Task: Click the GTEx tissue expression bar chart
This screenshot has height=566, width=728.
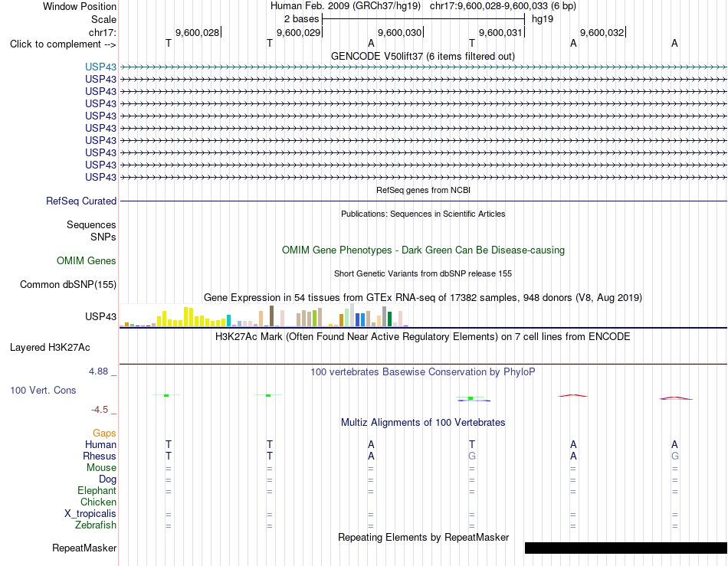Action: click(x=264, y=316)
